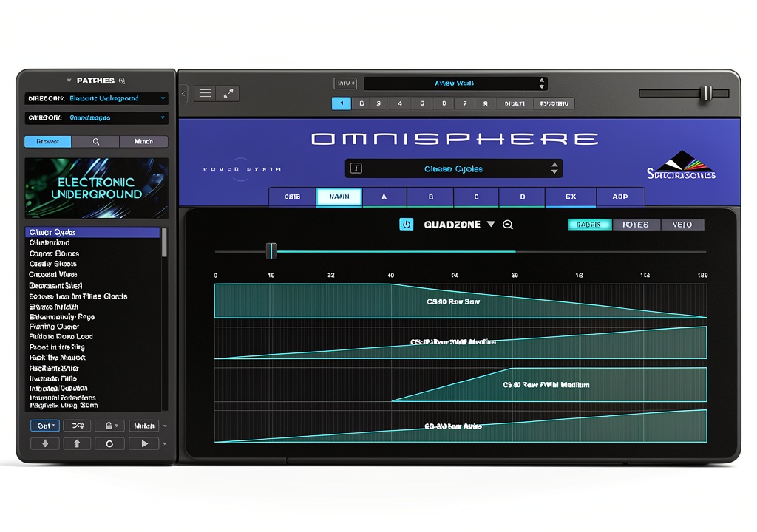Click the small arrow right of the play button
Image resolution: width=757 pixels, height=532 pixels.
coord(165,443)
